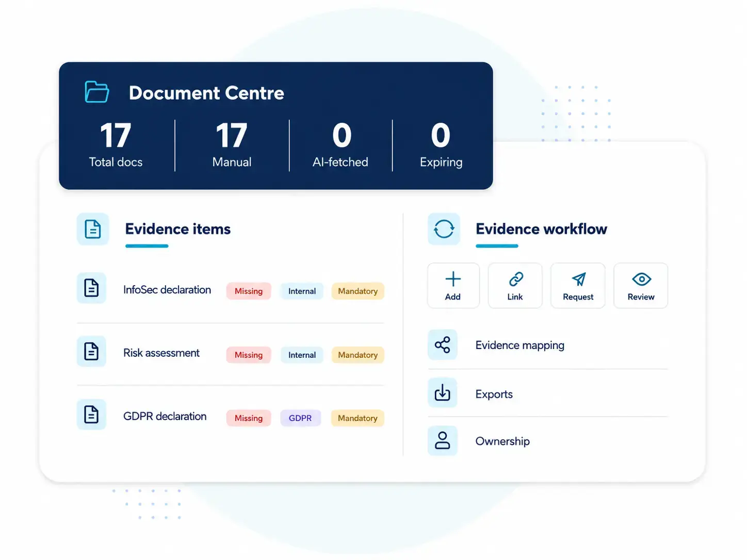Click the Mandatory tag on InfoSec declaration
The image size is (747, 560).
(358, 291)
